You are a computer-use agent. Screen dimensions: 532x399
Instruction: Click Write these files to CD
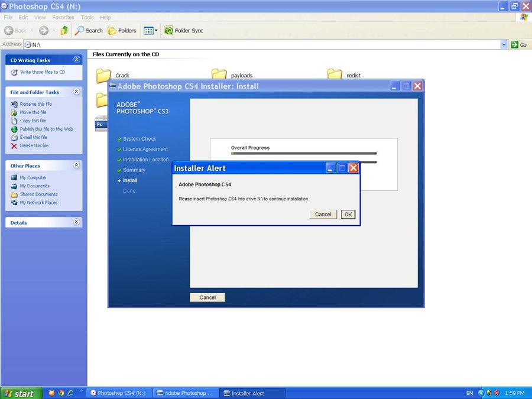tap(43, 72)
